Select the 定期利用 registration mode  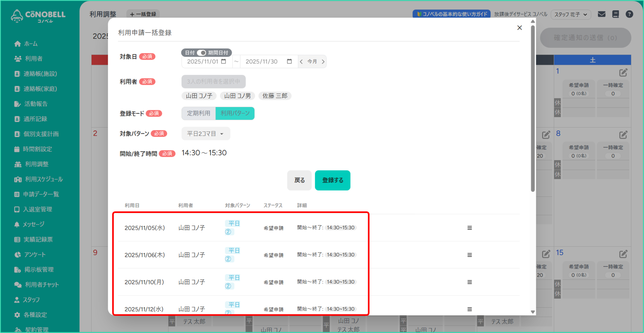198,113
